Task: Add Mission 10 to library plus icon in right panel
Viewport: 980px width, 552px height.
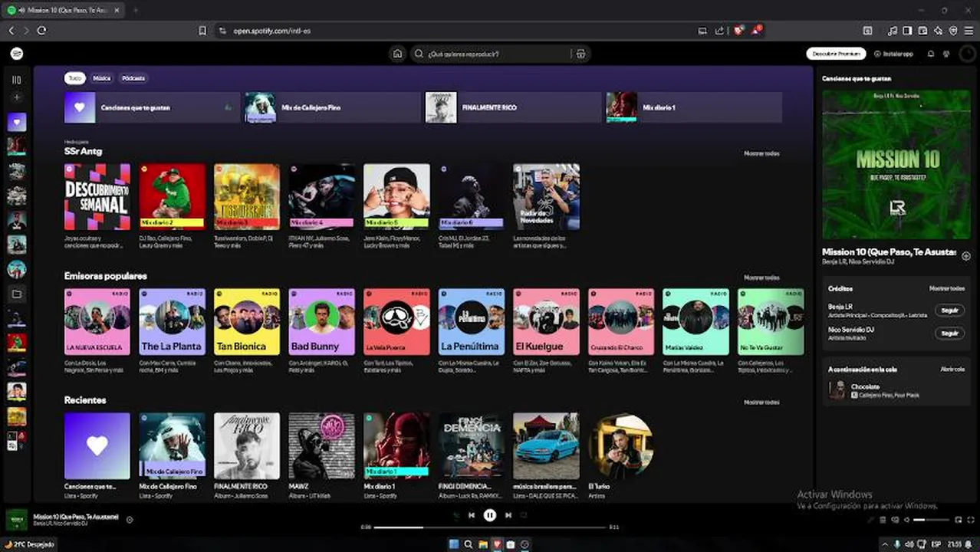Action: point(966,256)
